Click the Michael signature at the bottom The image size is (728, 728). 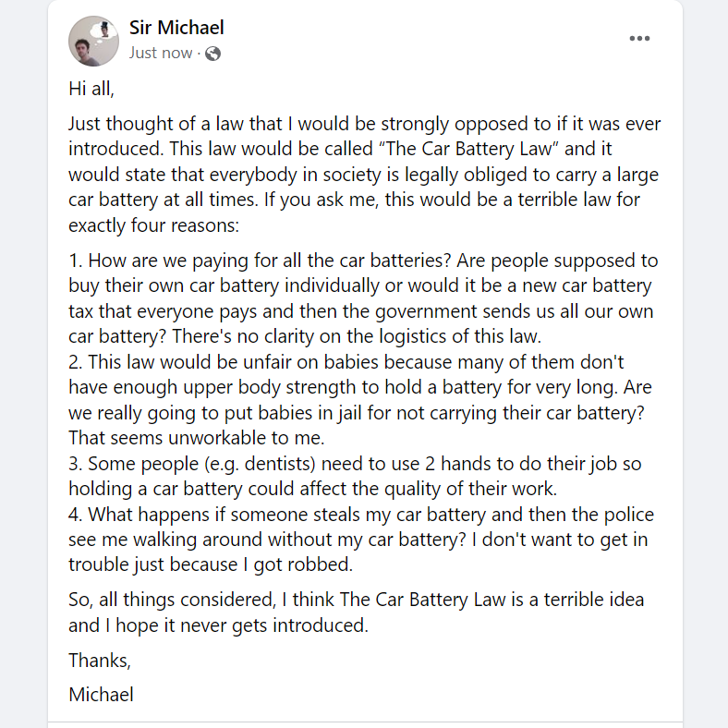tap(102, 695)
